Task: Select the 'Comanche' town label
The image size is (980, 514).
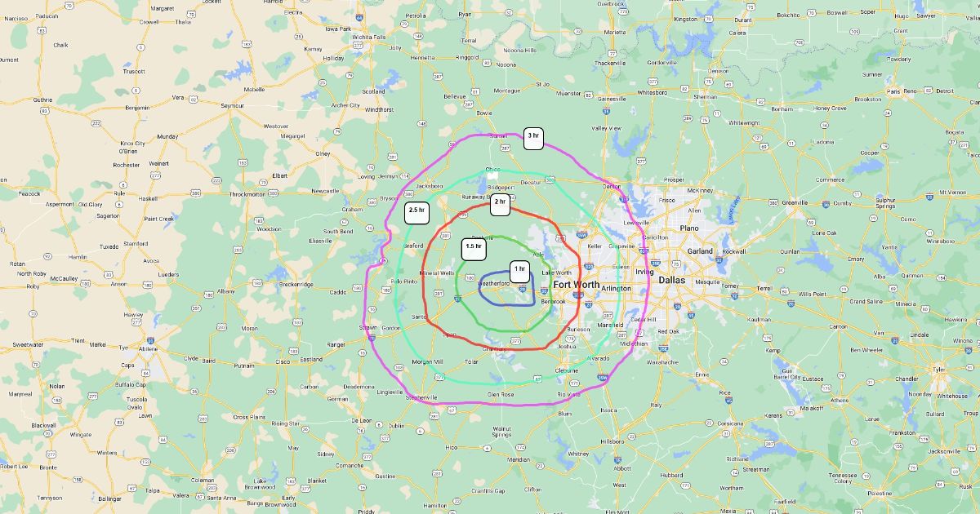Action: [350, 465]
